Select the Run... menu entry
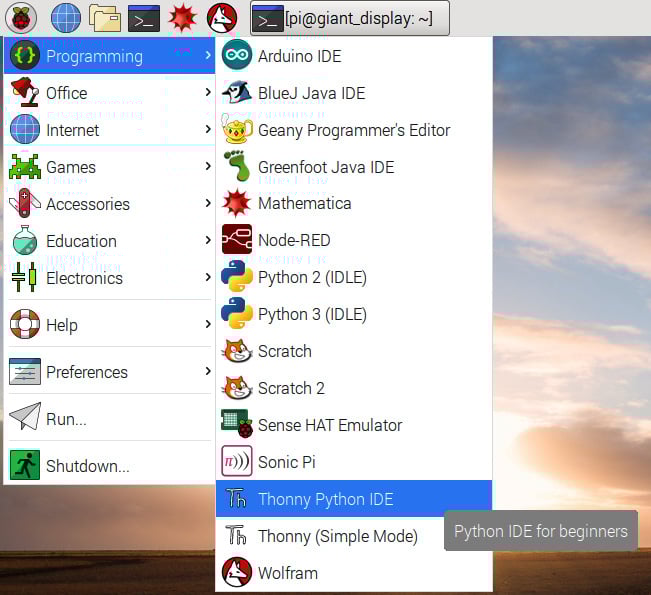 pos(109,418)
